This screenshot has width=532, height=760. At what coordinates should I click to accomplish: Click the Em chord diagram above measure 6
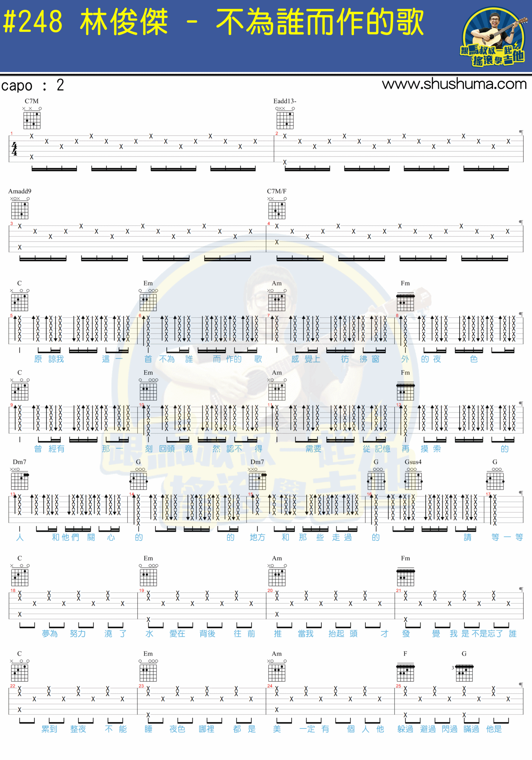click(x=148, y=300)
